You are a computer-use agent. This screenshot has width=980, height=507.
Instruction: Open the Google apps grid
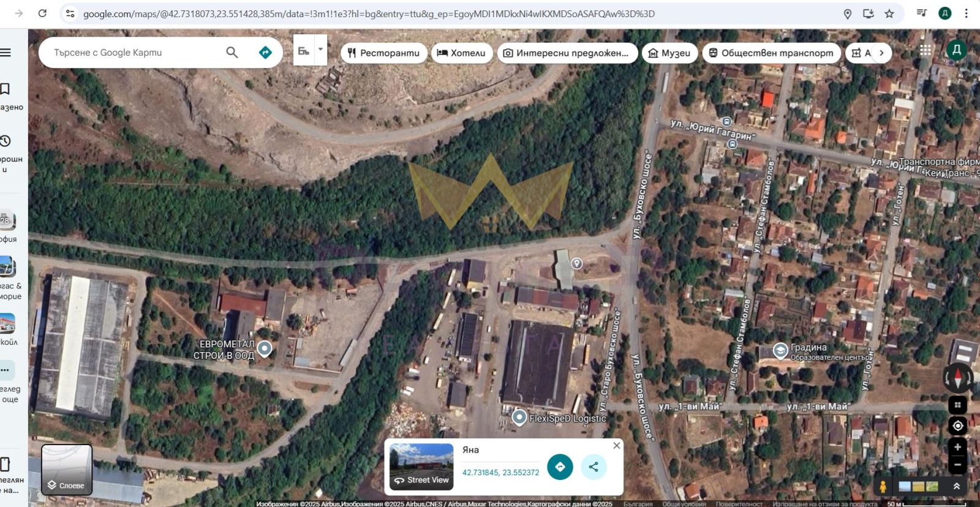tap(925, 50)
